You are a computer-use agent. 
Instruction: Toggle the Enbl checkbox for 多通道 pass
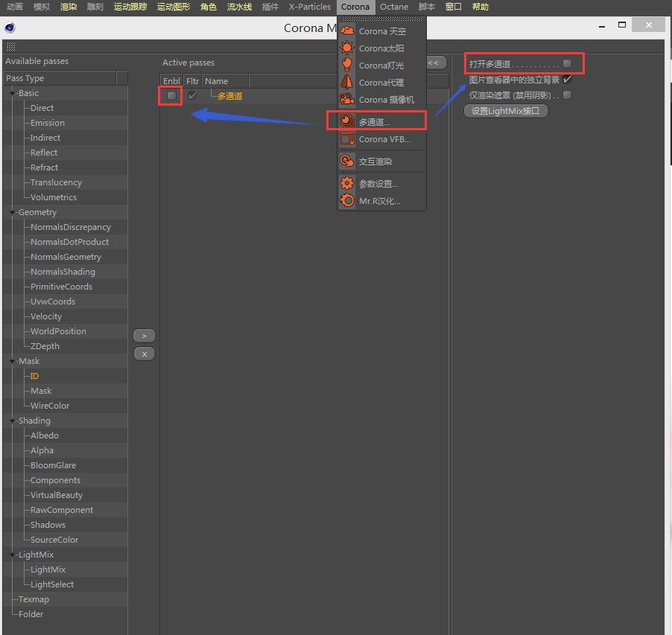tap(171, 95)
